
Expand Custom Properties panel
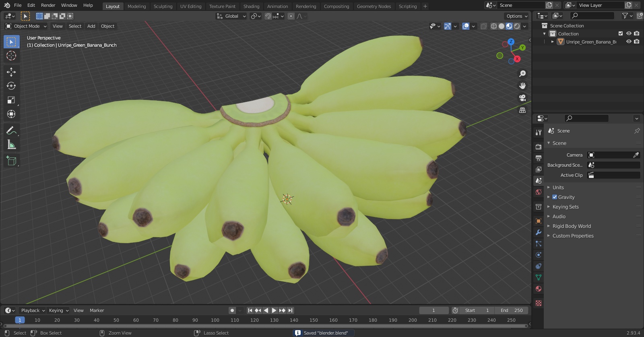coord(573,236)
